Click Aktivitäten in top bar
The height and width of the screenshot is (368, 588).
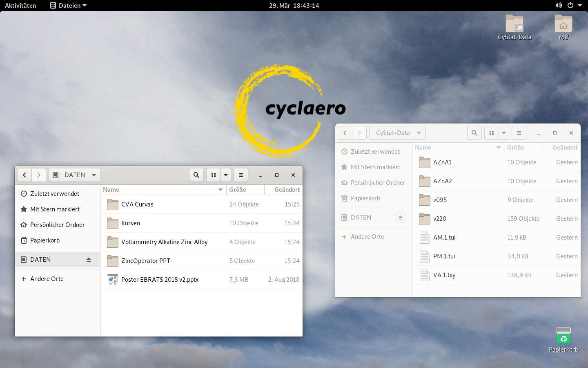pyautogui.click(x=20, y=5)
